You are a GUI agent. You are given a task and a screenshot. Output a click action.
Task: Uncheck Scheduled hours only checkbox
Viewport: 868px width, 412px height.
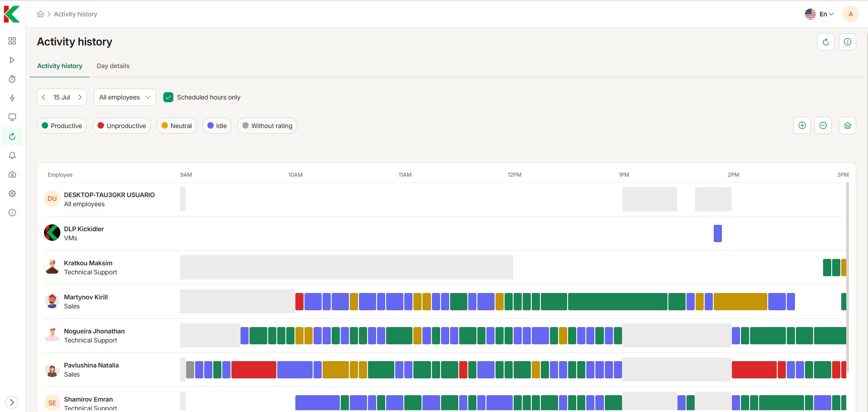tap(168, 97)
